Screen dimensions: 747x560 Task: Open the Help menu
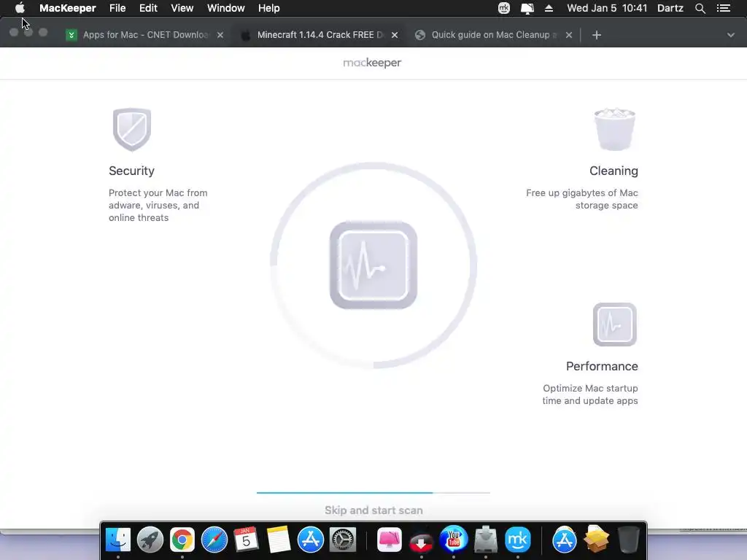click(268, 8)
